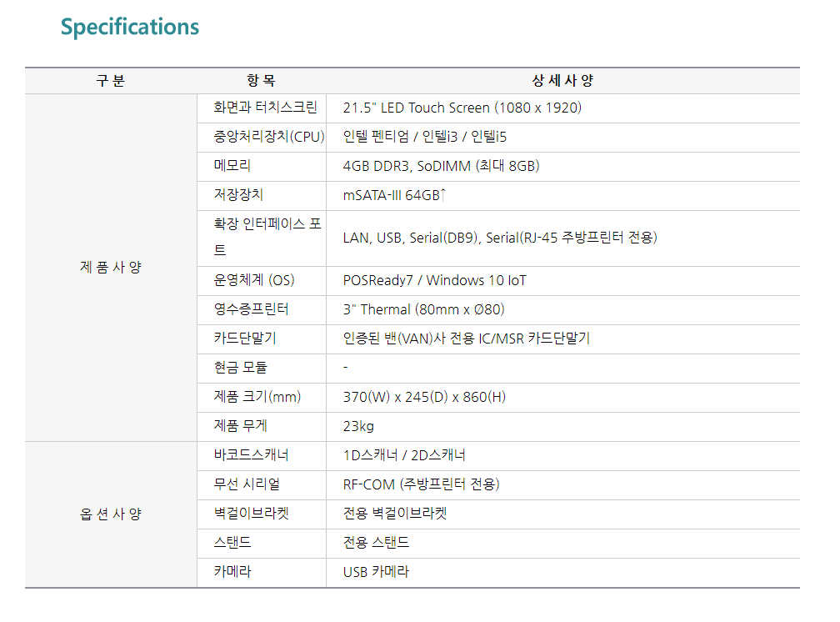Screen dimensions: 840x622
Task: Click the 항목 column header
Action: (261, 81)
